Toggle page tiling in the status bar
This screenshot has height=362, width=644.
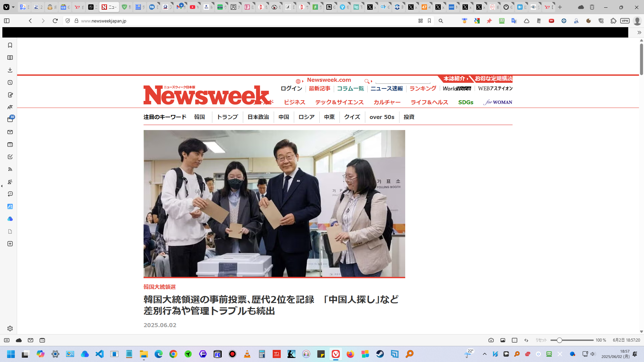click(514, 340)
